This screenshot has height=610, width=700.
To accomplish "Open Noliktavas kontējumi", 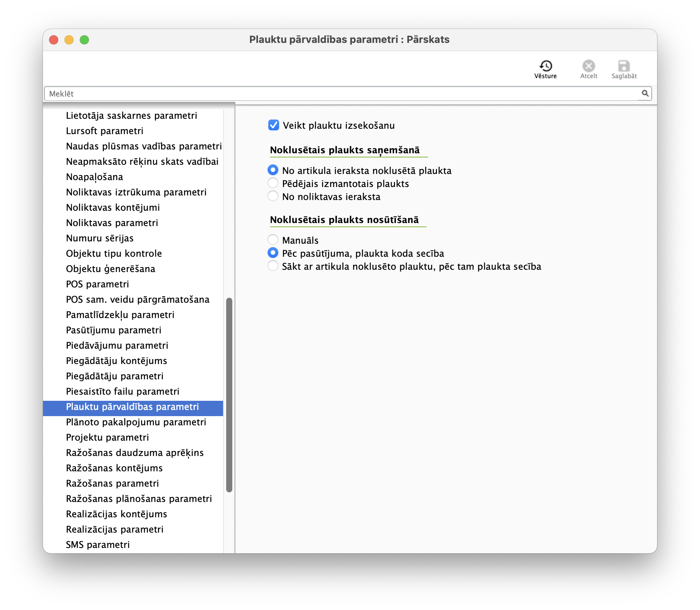I will (133, 207).
